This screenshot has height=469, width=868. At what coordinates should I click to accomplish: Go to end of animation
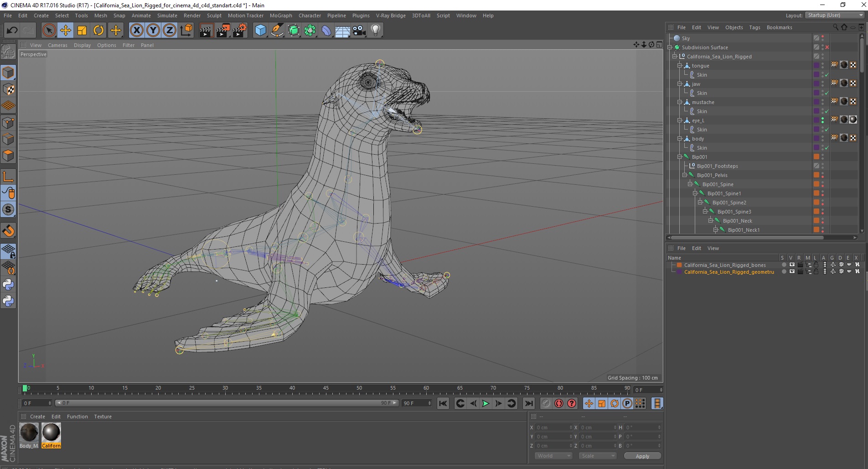click(529, 403)
